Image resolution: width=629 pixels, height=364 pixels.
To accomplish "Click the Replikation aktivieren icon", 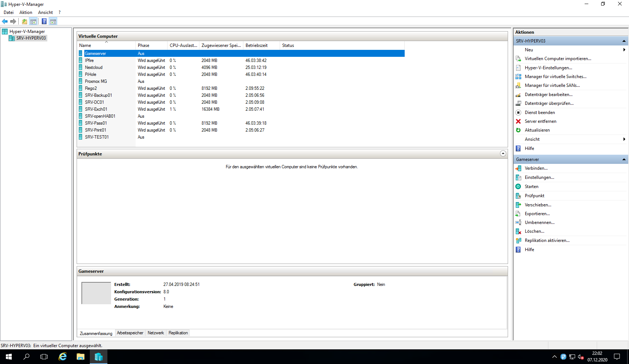I will [x=518, y=240].
